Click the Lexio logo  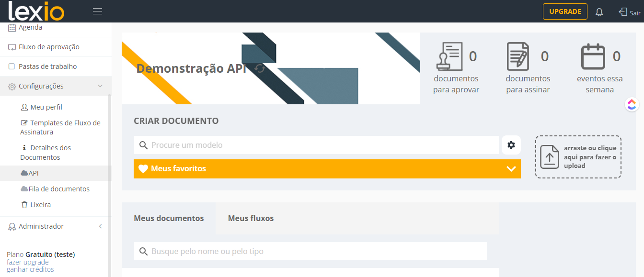(36, 11)
